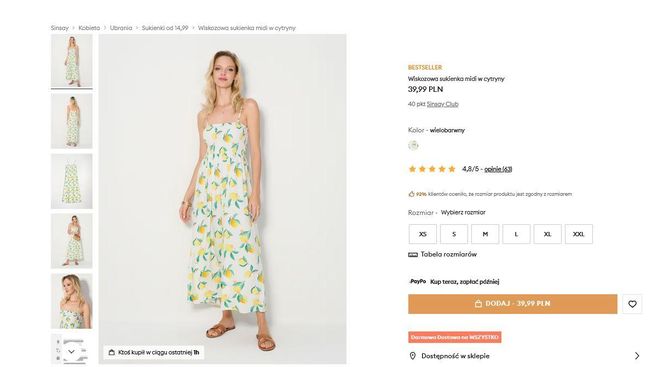Click the shopping bag icon in the purchase notice

tap(111, 352)
